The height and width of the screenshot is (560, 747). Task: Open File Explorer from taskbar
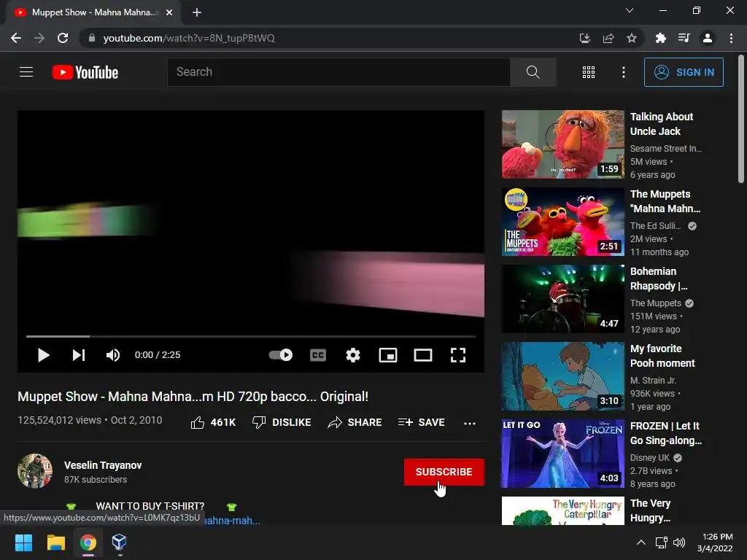[x=55, y=542]
